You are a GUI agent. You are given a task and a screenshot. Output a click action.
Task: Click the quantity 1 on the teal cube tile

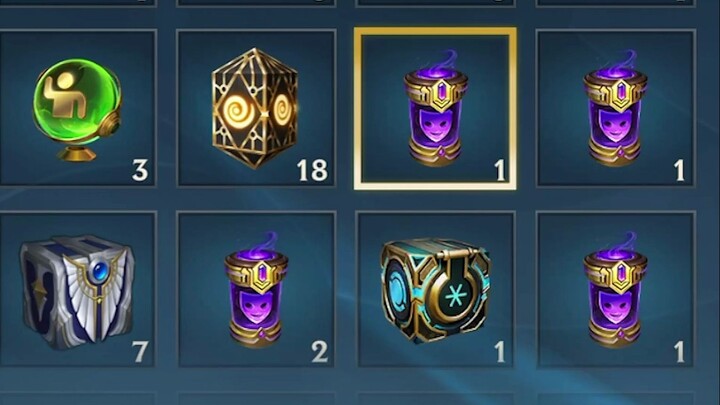pos(500,352)
